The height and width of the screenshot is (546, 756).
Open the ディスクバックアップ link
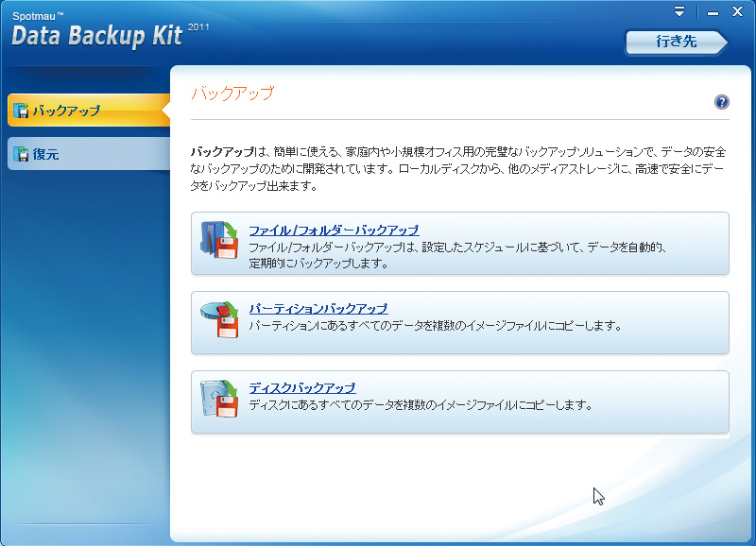click(302, 387)
